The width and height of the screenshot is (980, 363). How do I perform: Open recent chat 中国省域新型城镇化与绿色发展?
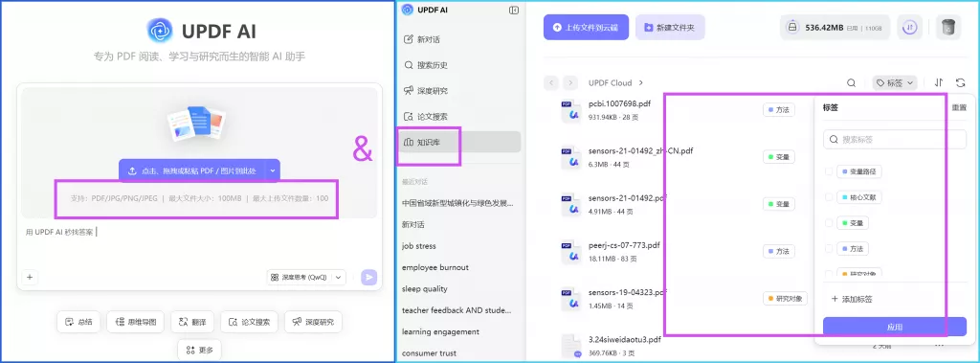click(458, 203)
